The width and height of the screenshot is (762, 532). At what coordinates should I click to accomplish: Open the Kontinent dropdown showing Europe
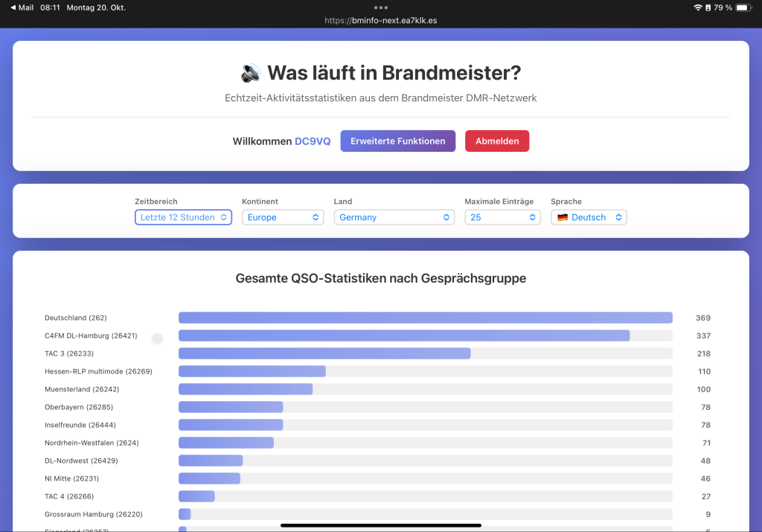coord(283,217)
